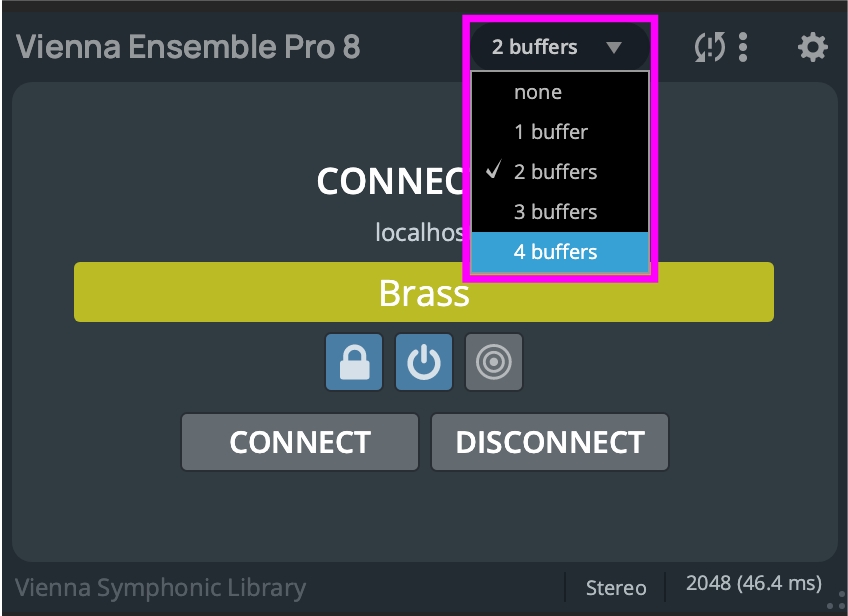
Task: Click the 2048 (46.4 ms) latency readout
Action: tap(754, 584)
